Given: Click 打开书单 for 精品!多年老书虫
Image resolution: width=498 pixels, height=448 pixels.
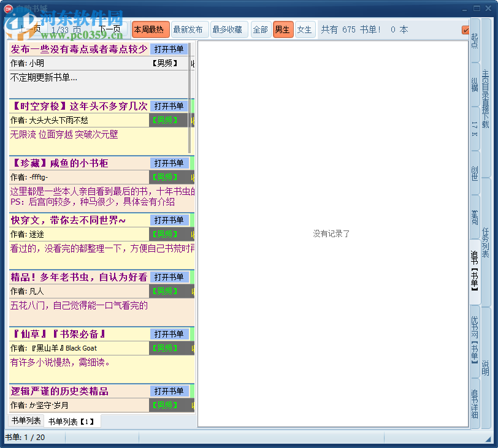Looking at the screenshot, I should click(169, 277).
